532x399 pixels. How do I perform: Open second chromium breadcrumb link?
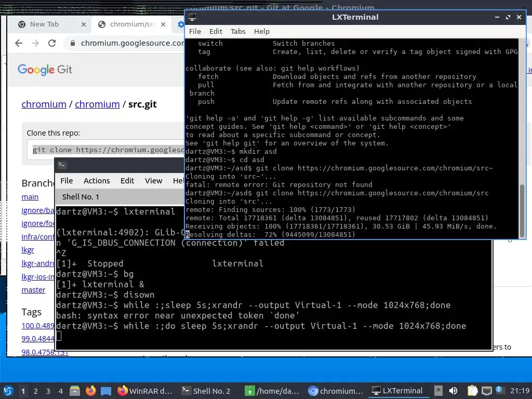pos(97,104)
